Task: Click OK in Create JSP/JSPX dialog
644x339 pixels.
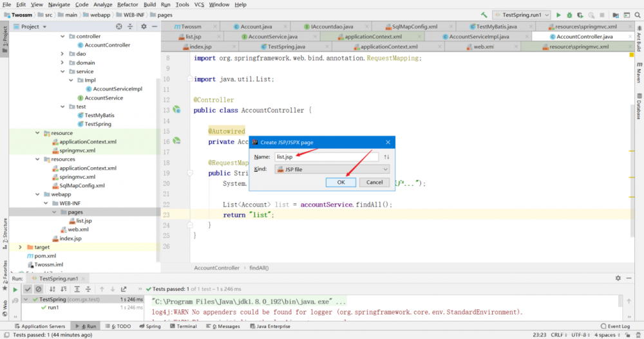Action: click(x=341, y=182)
